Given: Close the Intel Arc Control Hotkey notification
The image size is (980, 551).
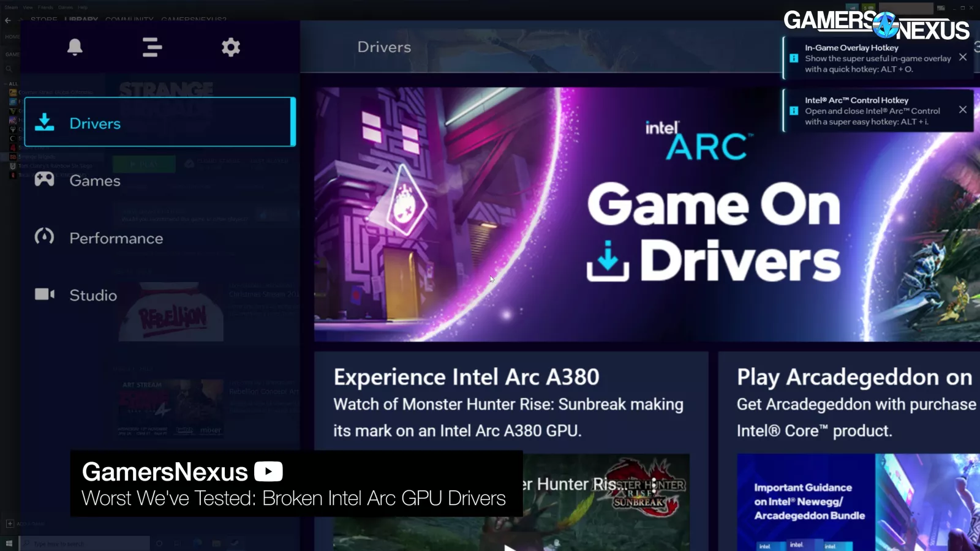Looking at the screenshot, I should 963,110.
